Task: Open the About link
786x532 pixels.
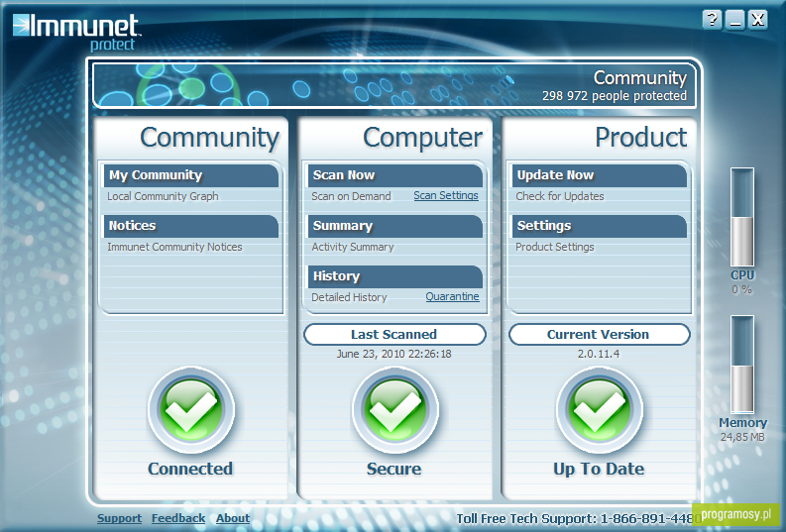Action: [233, 518]
